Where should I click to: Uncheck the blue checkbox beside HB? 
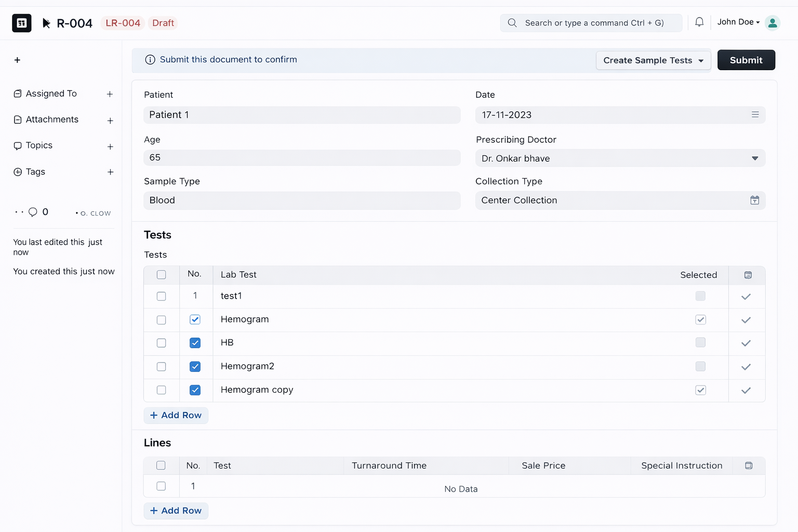(195, 343)
